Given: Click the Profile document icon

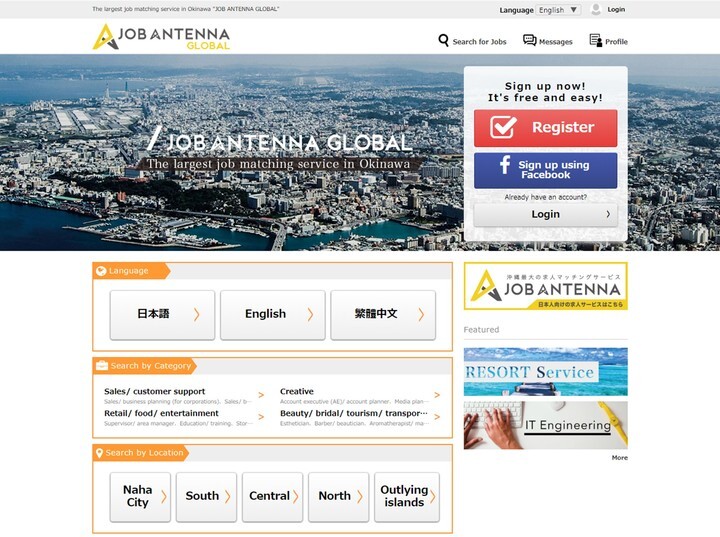Looking at the screenshot, I should point(596,41).
